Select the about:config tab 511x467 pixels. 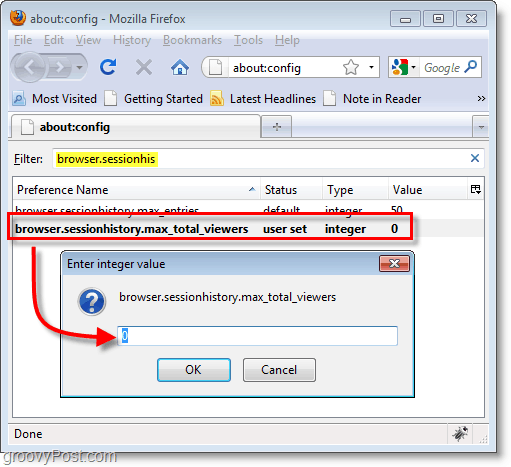(136, 127)
